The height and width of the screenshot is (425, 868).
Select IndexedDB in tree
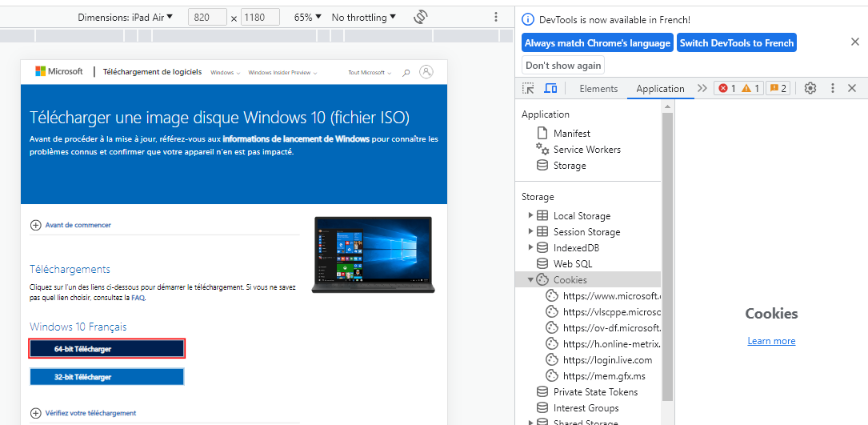coord(576,248)
